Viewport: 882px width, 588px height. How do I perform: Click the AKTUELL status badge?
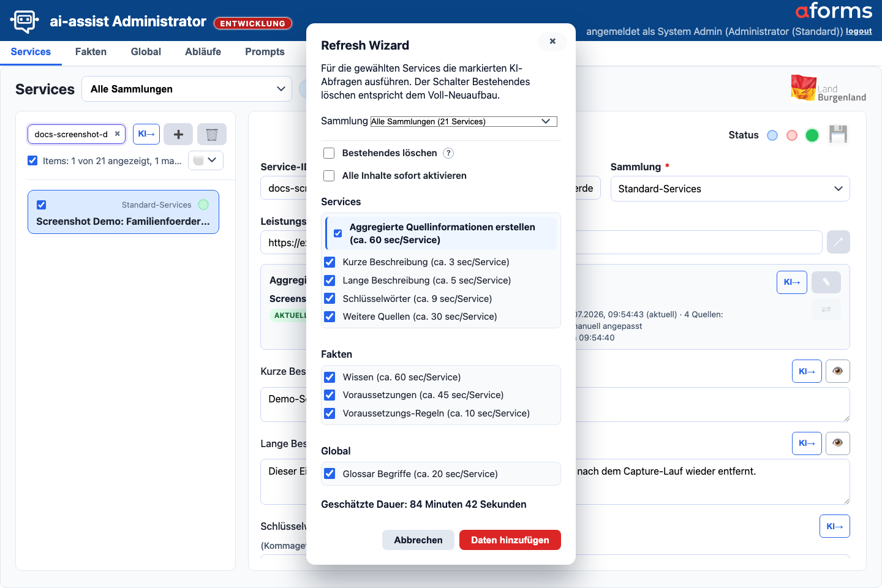(288, 315)
